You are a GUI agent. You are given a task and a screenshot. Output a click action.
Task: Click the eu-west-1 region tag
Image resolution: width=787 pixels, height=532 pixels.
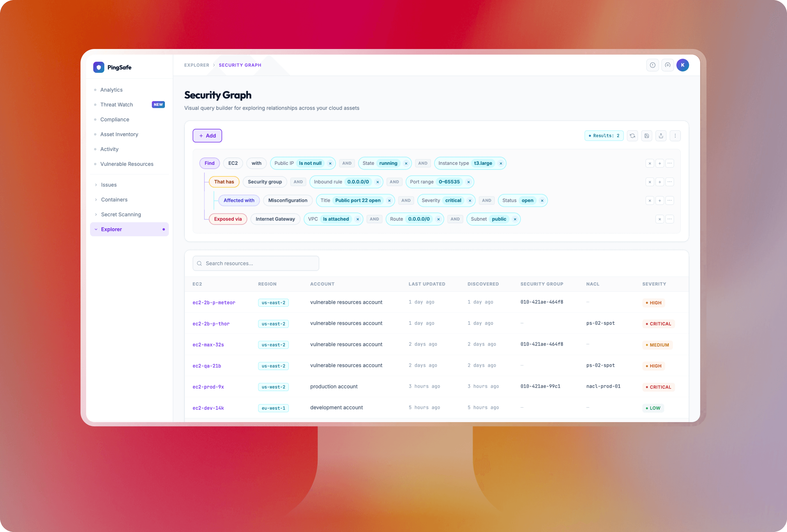tap(273, 408)
